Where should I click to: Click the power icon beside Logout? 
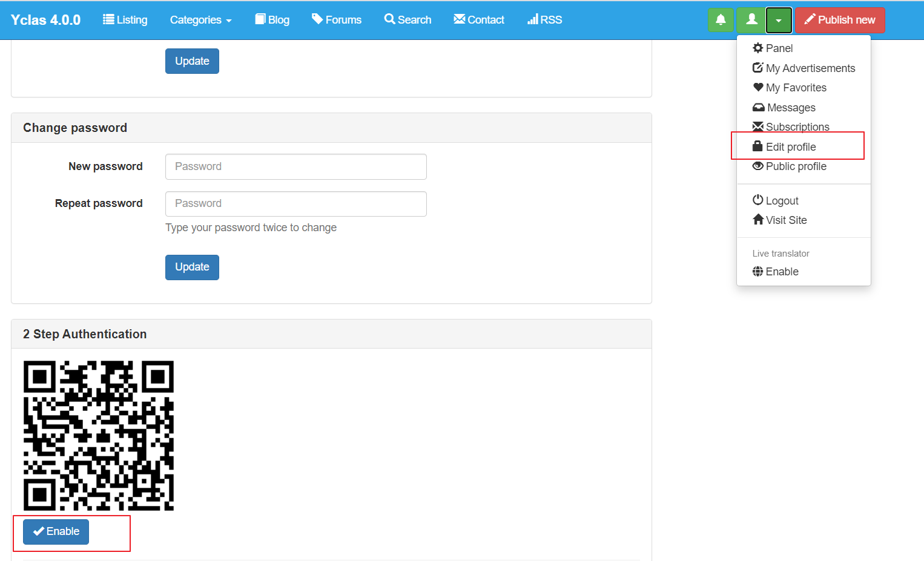(x=758, y=200)
